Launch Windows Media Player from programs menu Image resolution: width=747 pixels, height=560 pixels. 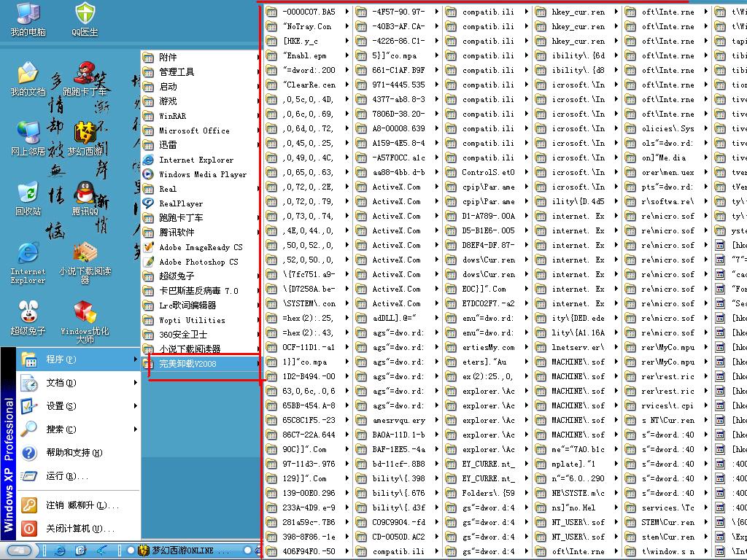(x=201, y=174)
